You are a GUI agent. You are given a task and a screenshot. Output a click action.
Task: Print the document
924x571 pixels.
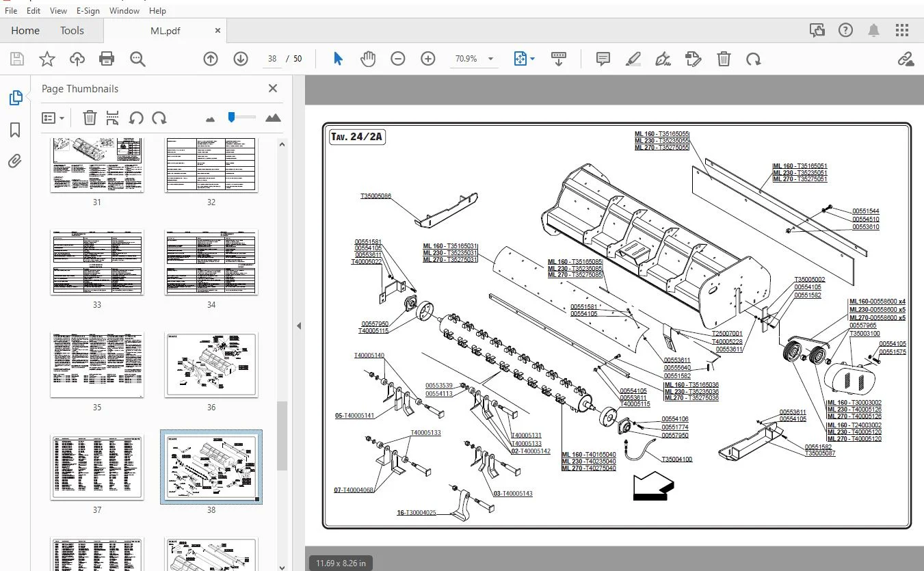(x=107, y=59)
